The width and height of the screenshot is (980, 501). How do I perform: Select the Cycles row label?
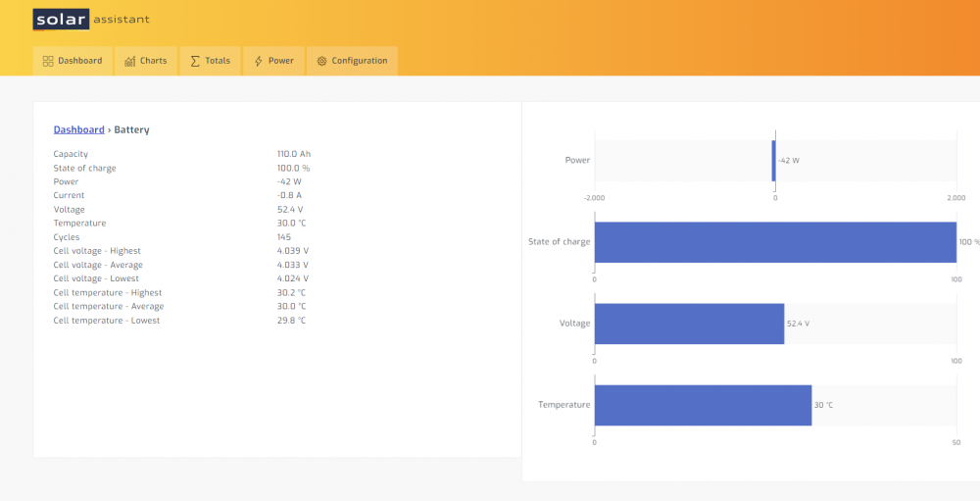click(67, 237)
